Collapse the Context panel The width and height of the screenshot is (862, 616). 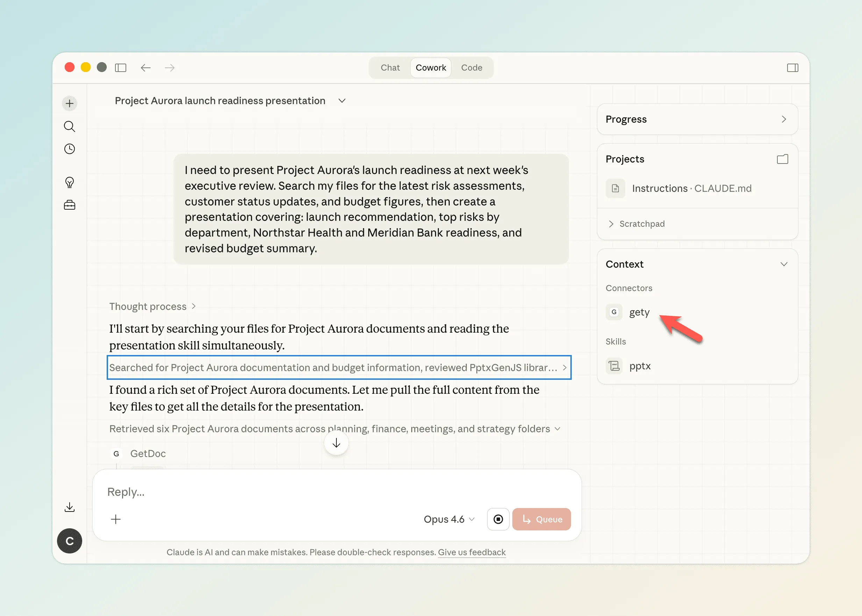coord(784,264)
